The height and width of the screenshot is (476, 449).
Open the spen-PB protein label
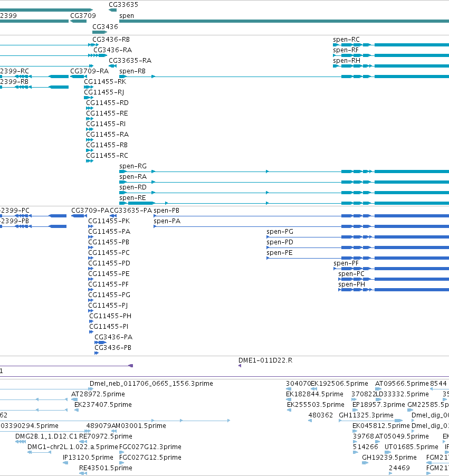166,211
